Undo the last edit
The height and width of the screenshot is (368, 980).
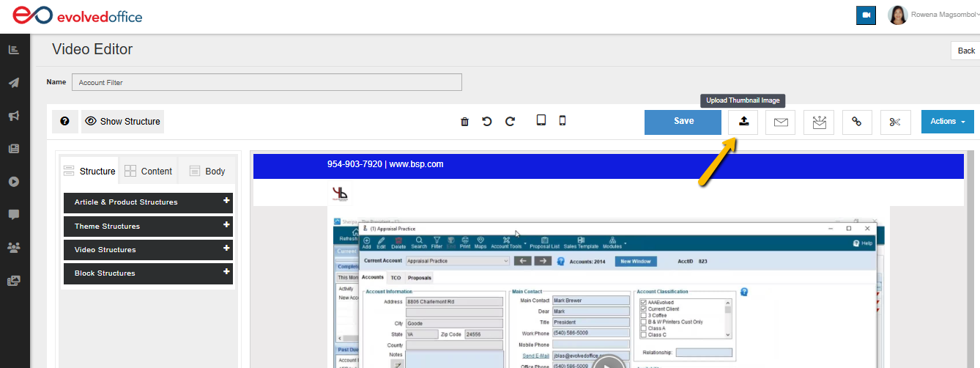[x=487, y=122]
